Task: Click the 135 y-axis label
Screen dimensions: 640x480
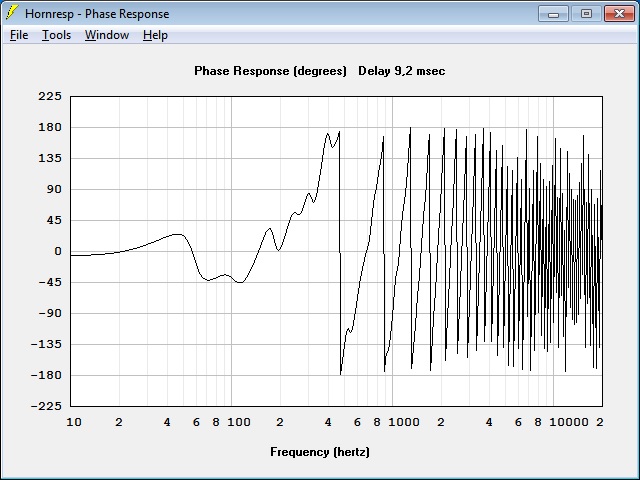Action: 50,158
